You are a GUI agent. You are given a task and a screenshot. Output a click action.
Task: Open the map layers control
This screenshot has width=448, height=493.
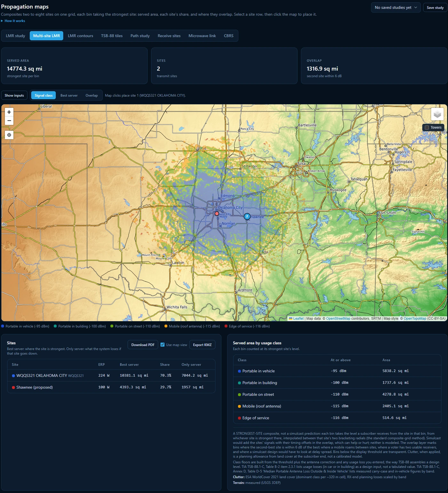point(437,114)
